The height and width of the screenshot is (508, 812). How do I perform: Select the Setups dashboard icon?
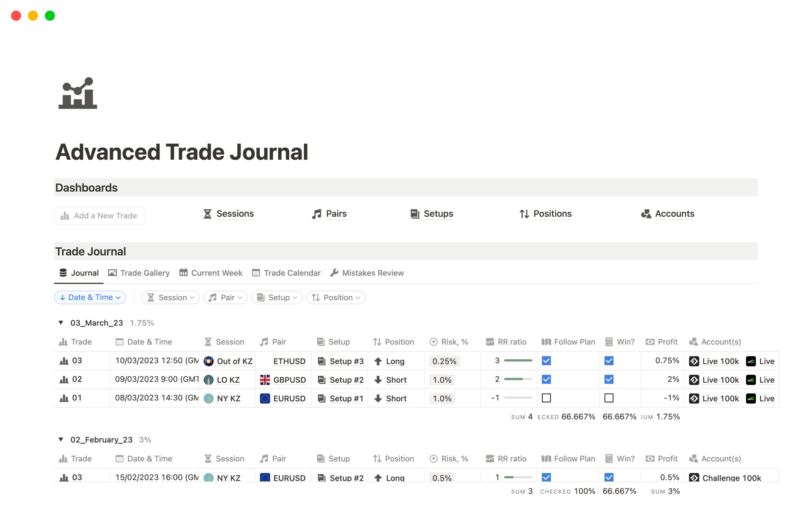(415, 214)
